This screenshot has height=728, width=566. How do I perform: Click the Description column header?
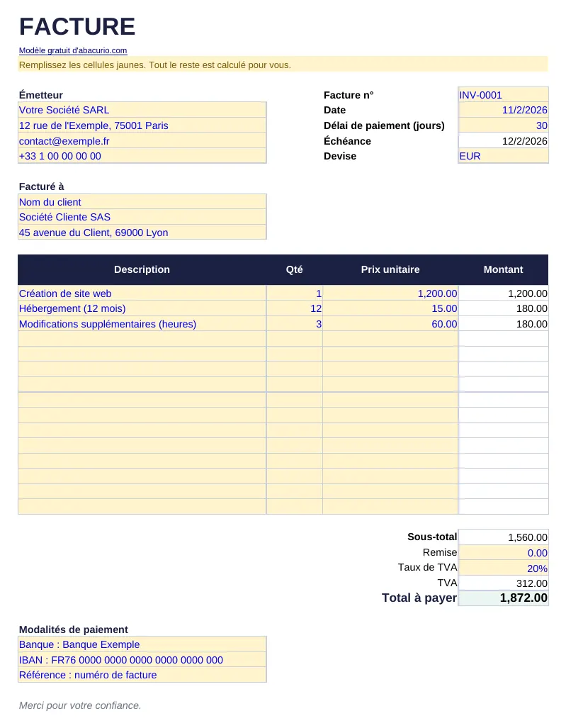click(142, 269)
